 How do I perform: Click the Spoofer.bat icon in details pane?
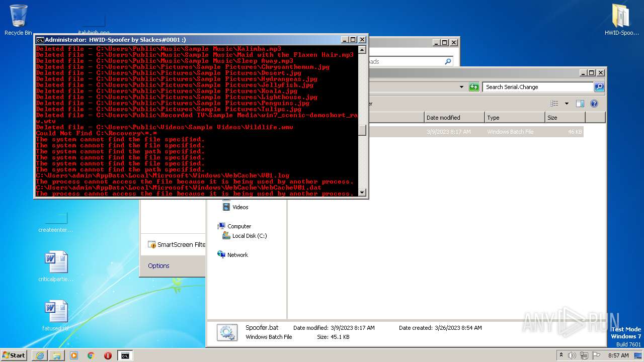click(x=227, y=332)
